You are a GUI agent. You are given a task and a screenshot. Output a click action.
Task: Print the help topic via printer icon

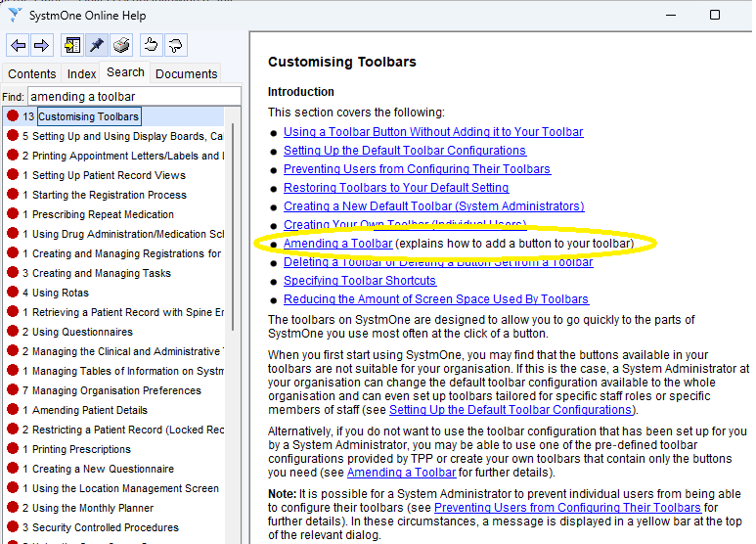(x=121, y=46)
